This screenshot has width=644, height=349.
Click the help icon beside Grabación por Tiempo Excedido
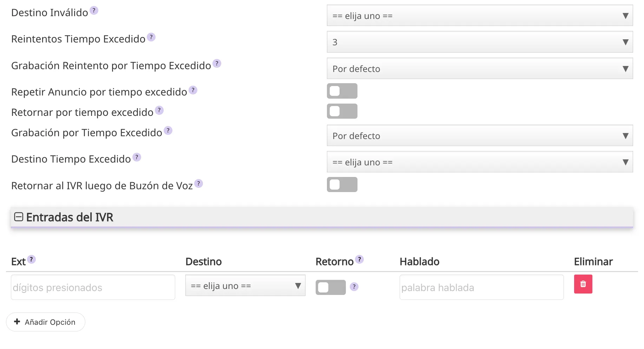click(x=168, y=130)
